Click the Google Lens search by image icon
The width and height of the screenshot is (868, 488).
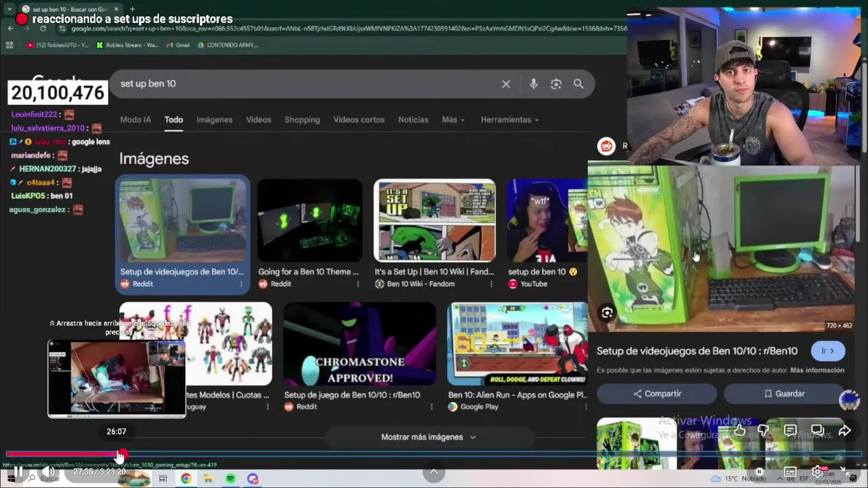click(x=556, y=84)
